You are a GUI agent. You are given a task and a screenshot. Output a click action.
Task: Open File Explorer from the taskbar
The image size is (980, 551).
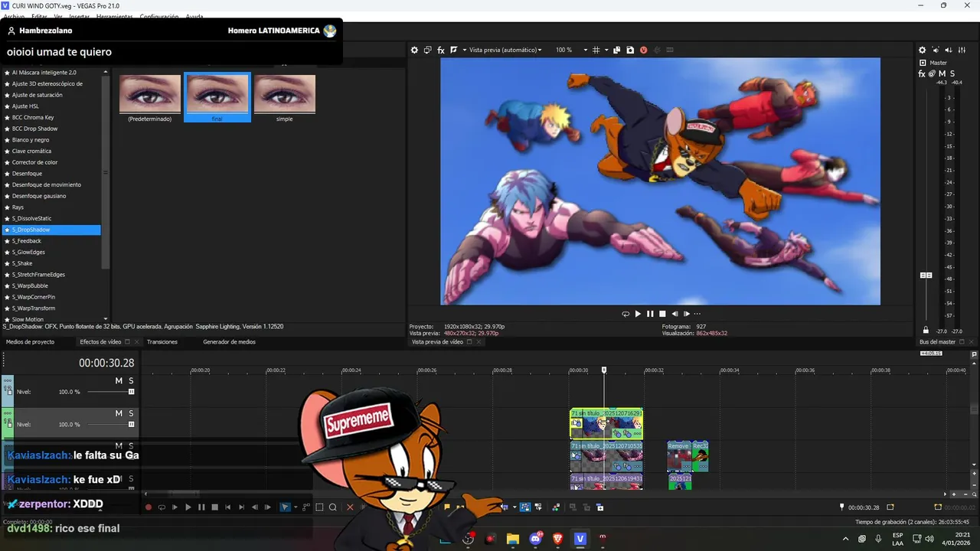pyautogui.click(x=513, y=539)
